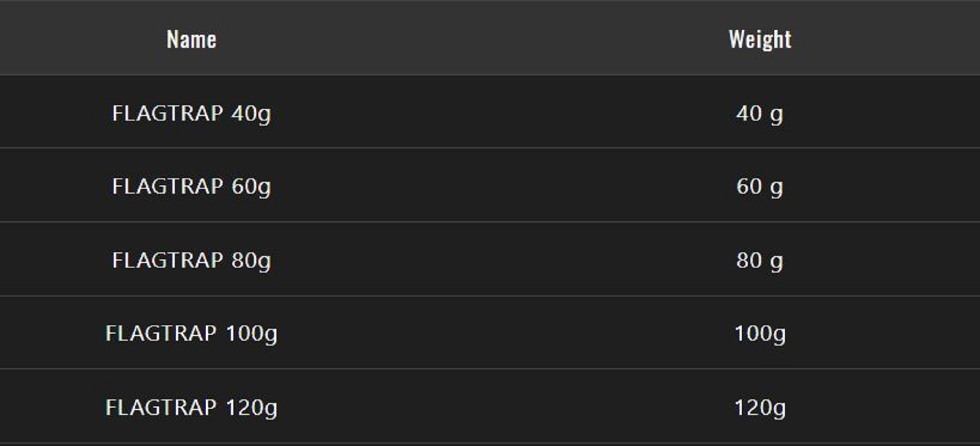
Task: Click the empty header area between Name and Weight
Action: click(x=475, y=39)
